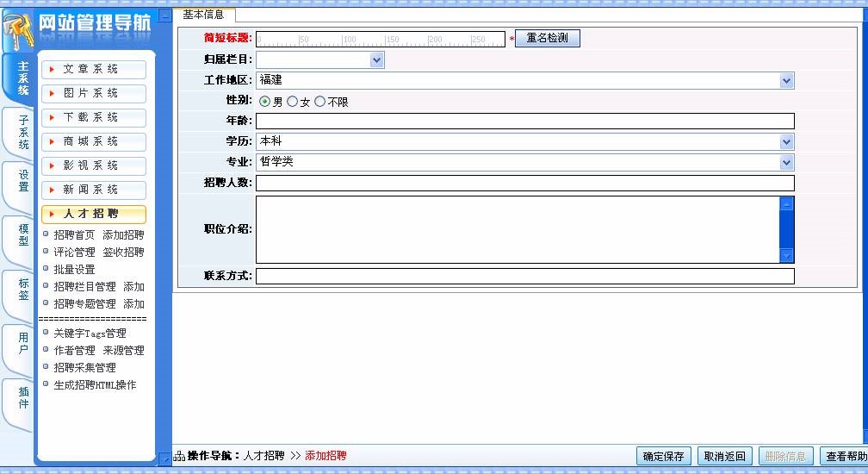Click the keys logo icon

tap(18, 32)
